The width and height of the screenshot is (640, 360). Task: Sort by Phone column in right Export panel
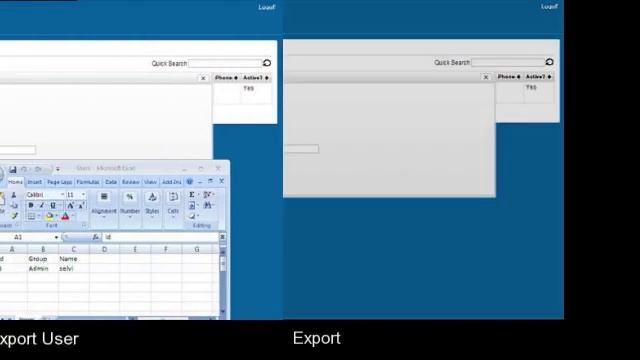(x=509, y=76)
